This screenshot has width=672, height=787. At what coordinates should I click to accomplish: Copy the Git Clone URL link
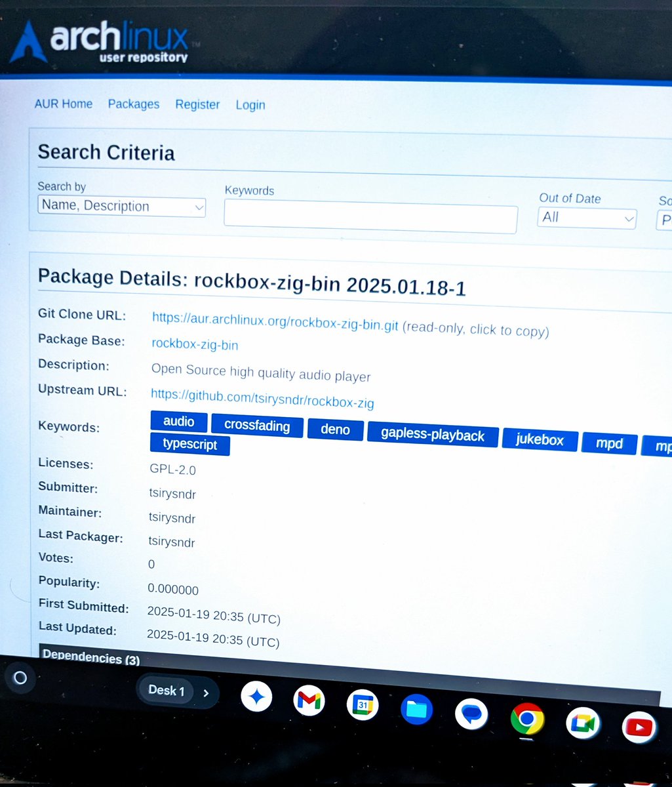click(x=275, y=321)
